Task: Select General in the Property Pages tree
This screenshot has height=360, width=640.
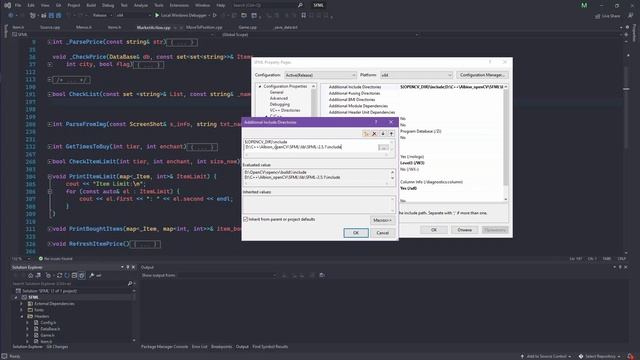Action: click(276, 92)
